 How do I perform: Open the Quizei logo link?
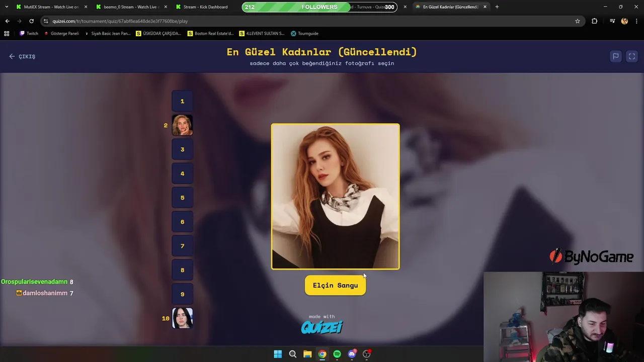tap(322, 327)
